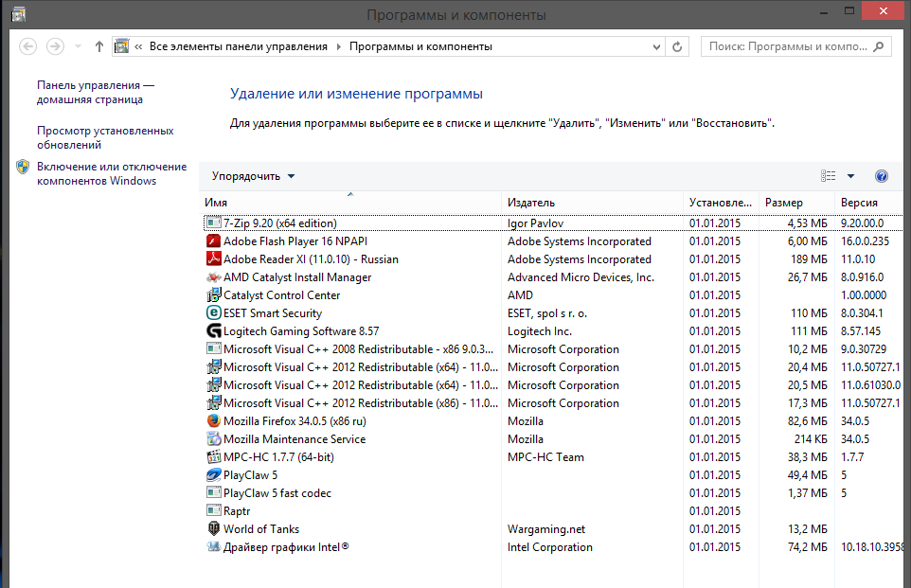
Task: Open Панель управления домашняя страница link
Action: (96, 93)
